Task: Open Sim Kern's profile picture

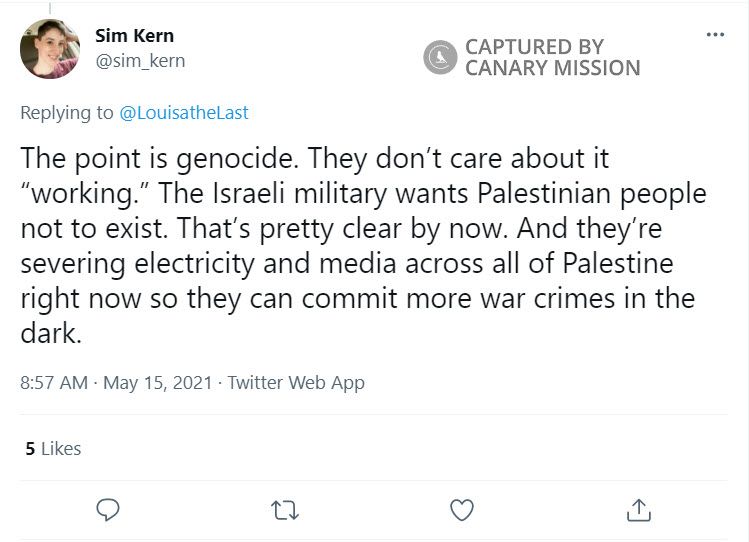Action: 49,49
